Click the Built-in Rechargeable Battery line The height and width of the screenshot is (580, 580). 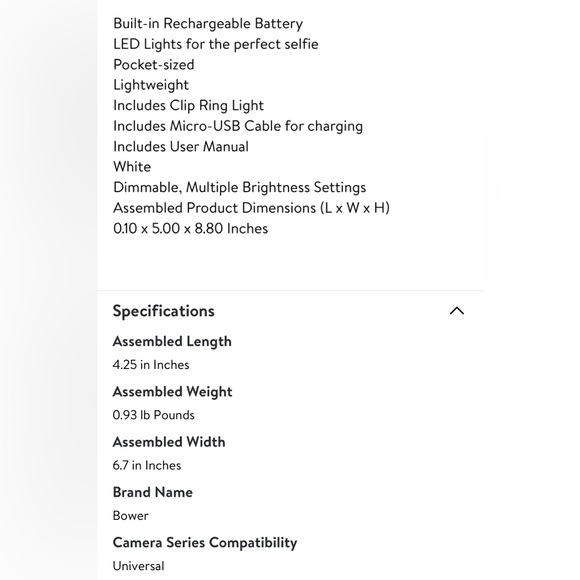click(208, 24)
